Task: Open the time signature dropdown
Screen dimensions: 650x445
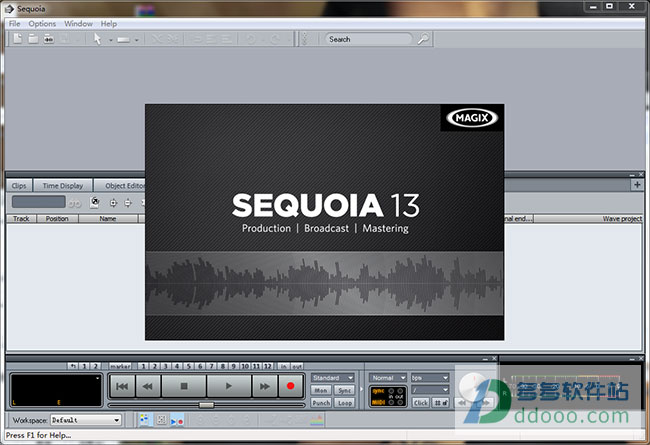Action: click(x=430, y=390)
